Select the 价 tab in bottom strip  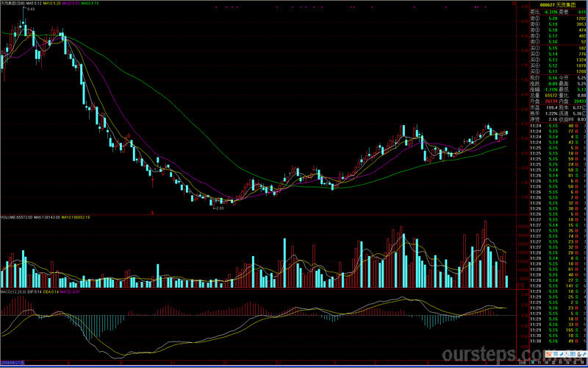[539, 363]
